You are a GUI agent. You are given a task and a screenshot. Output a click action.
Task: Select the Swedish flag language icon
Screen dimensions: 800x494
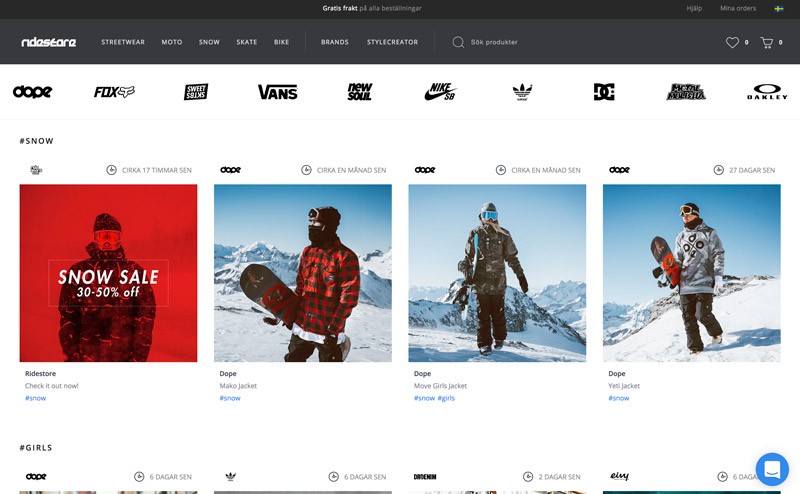click(779, 8)
